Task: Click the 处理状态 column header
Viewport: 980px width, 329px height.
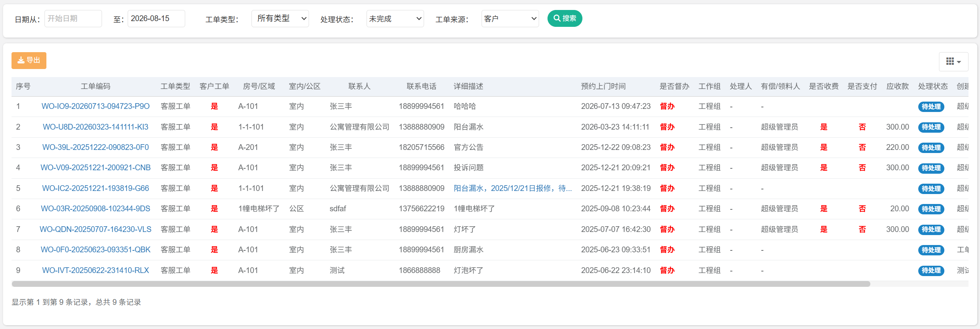Action: [x=933, y=86]
